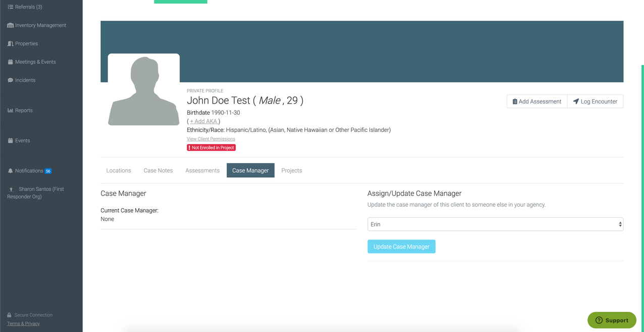Click the Ethnicity/Race Hispanic/Latino text

[x=289, y=130]
